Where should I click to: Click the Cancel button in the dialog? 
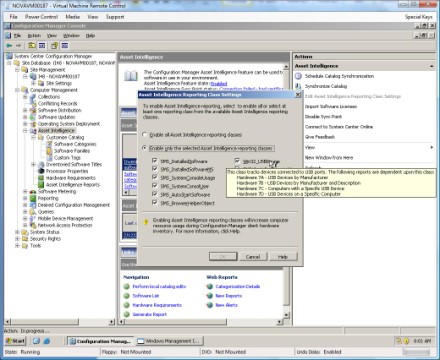click(x=253, y=257)
